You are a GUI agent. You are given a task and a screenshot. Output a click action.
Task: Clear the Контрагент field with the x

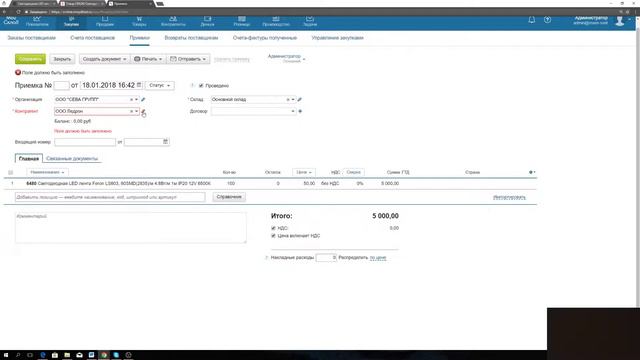pos(131,111)
